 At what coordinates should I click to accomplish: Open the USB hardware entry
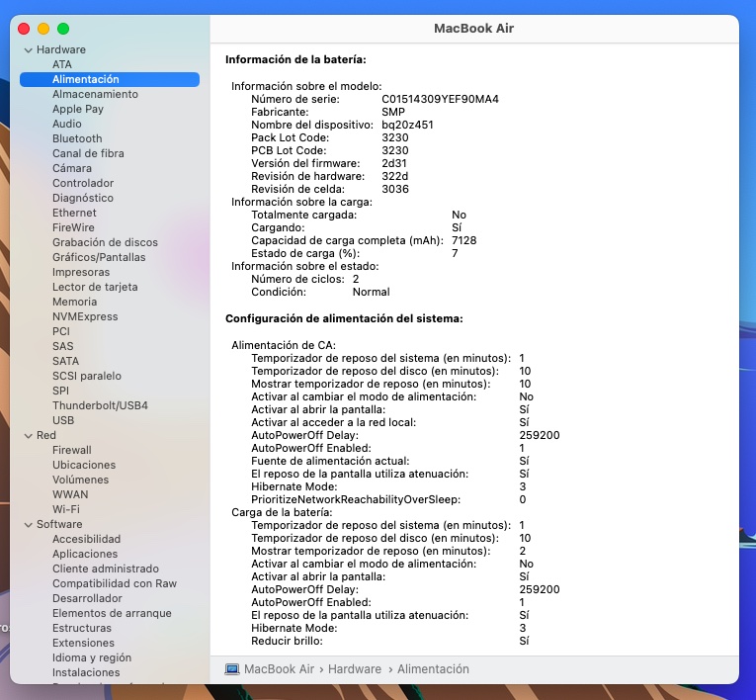(x=63, y=420)
